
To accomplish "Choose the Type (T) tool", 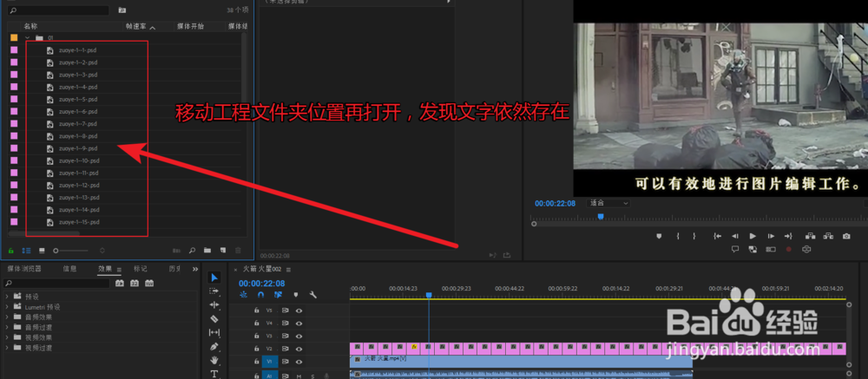I will point(214,374).
